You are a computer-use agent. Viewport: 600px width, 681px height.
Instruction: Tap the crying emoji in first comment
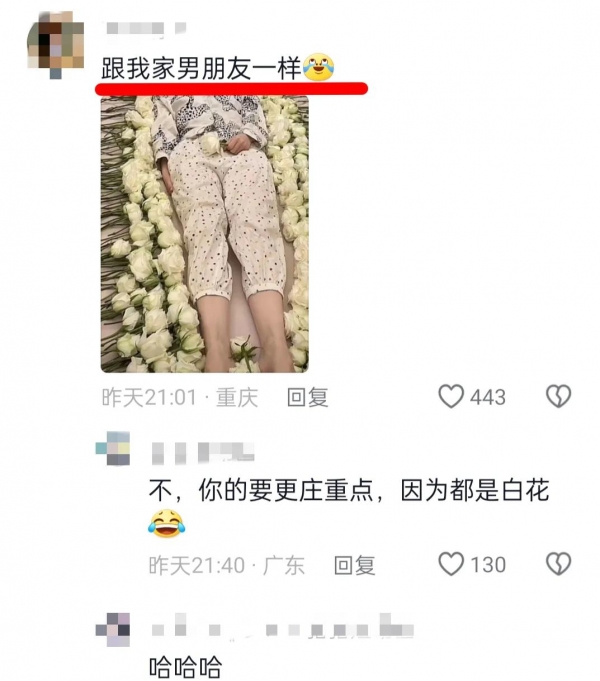[318, 68]
